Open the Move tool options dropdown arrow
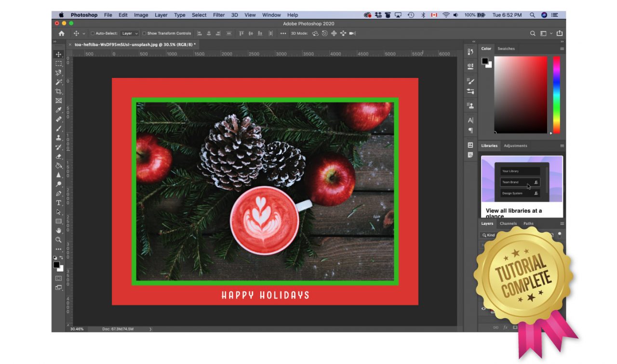 (84, 33)
